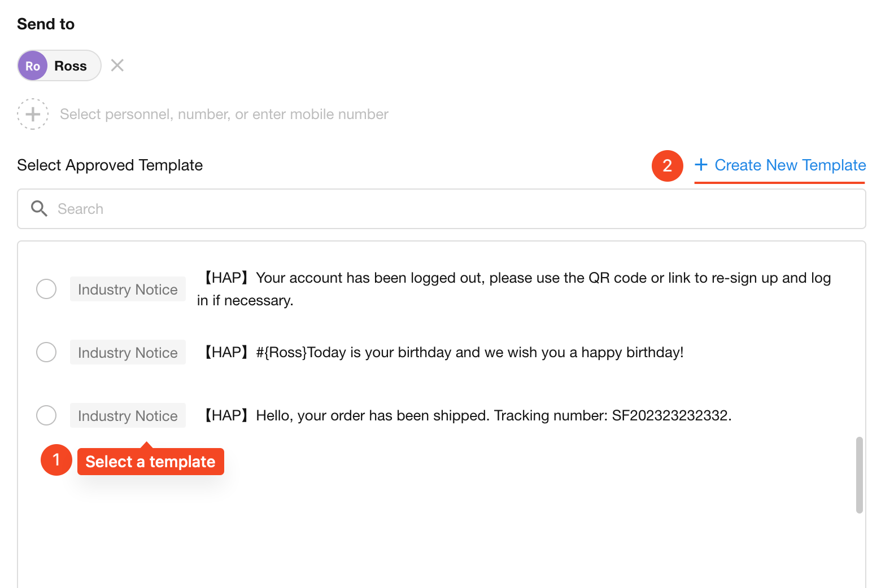This screenshot has width=881, height=588.
Task: Select the order shipped template radio button
Action: (46, 415)
